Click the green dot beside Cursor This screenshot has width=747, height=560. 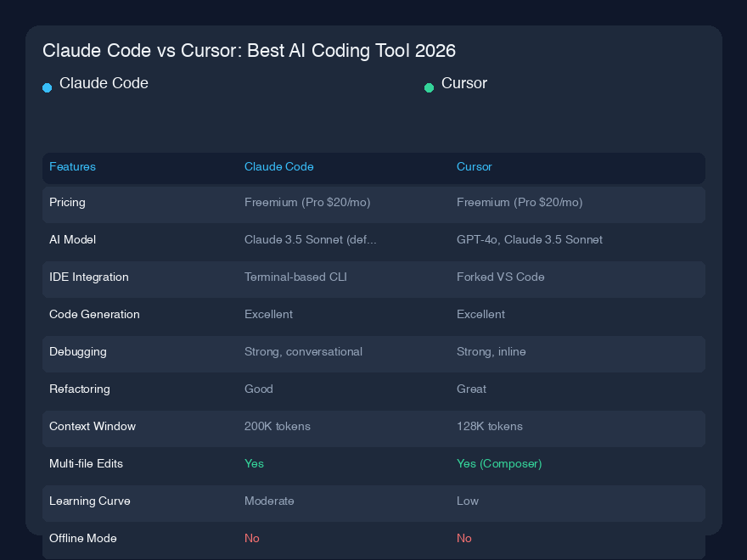point(429,87)
